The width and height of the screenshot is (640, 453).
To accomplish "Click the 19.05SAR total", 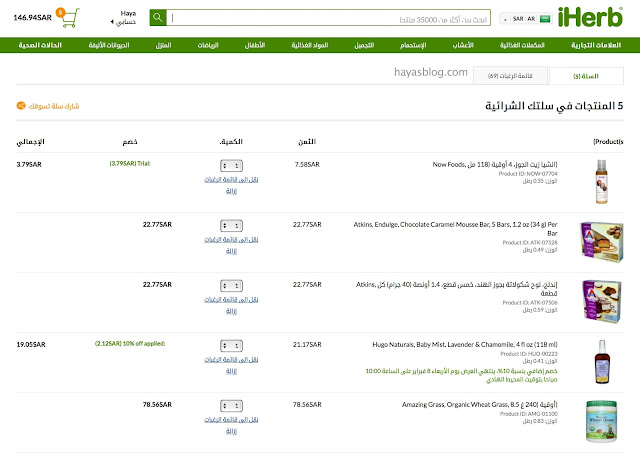I will click(31, 344).
